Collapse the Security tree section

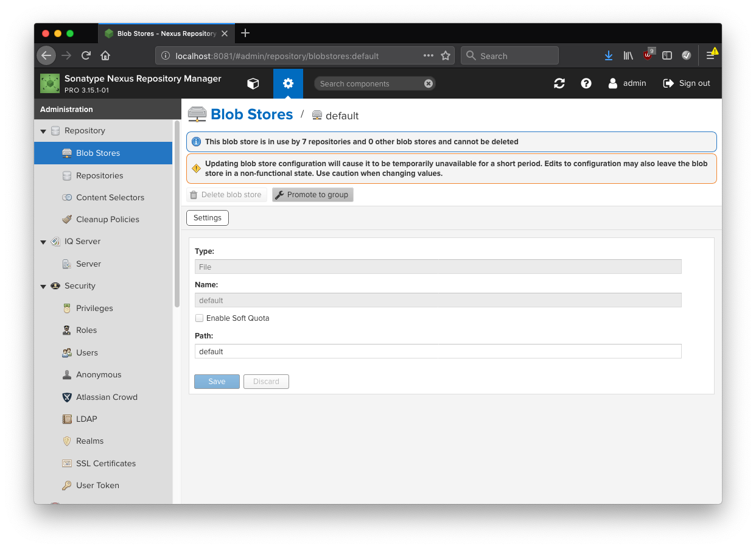tap(43, 286)
